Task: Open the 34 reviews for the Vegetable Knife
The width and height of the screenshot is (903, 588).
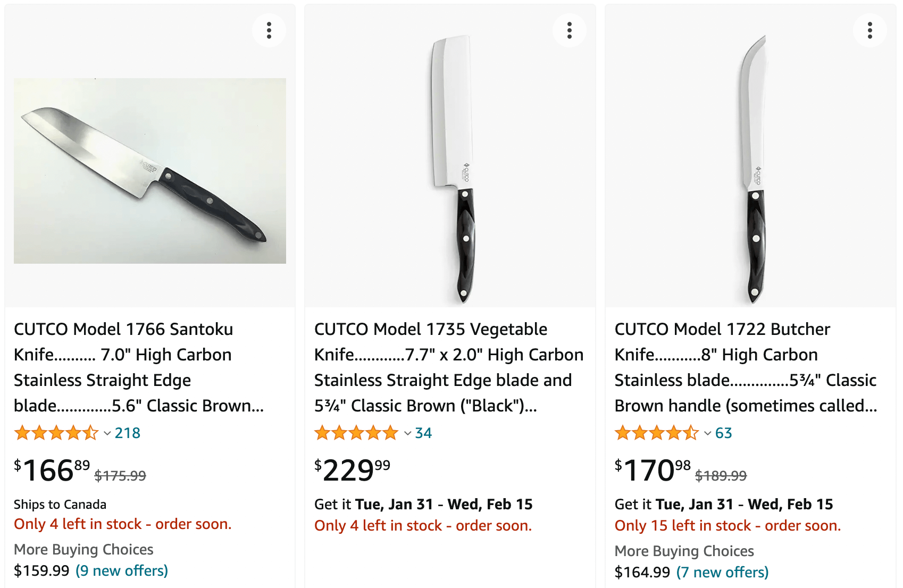Action: click(423, 433)
